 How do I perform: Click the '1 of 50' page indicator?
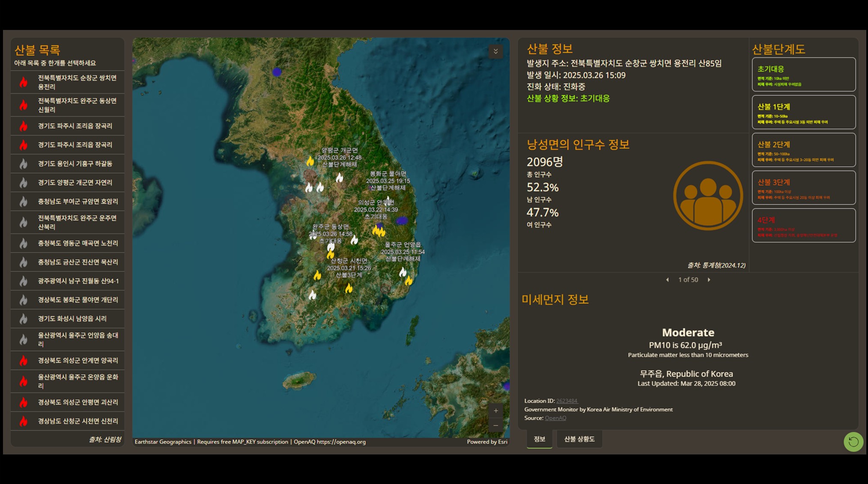[x=688, y=279]
